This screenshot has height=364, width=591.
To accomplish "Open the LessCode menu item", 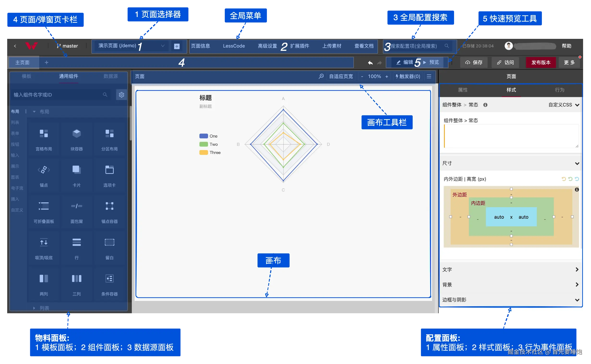I will click(234, 46).
